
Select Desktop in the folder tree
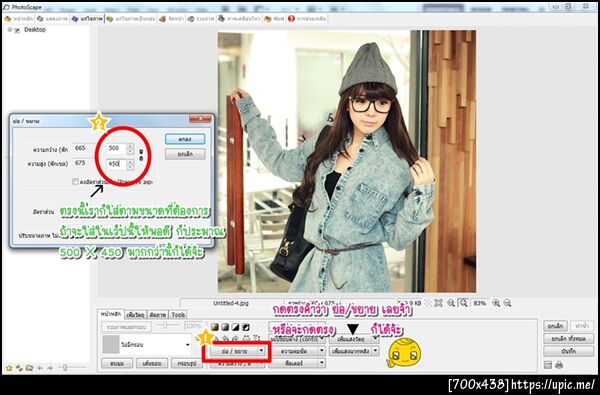tap(35, 29)
